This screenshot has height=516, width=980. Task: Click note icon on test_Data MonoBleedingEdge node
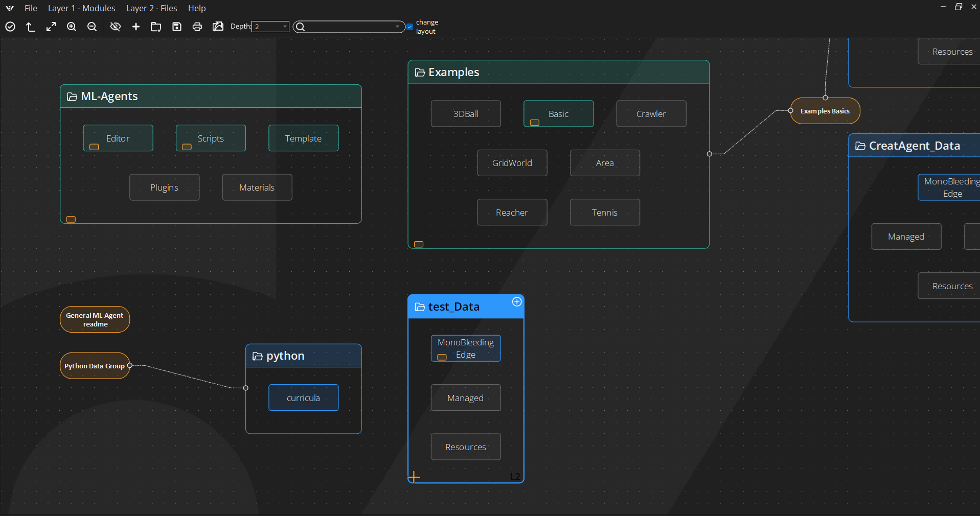(x=442, y=357)
